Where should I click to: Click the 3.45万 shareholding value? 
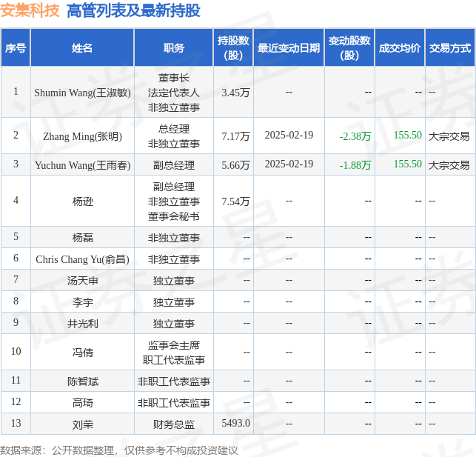click(235, 93)
